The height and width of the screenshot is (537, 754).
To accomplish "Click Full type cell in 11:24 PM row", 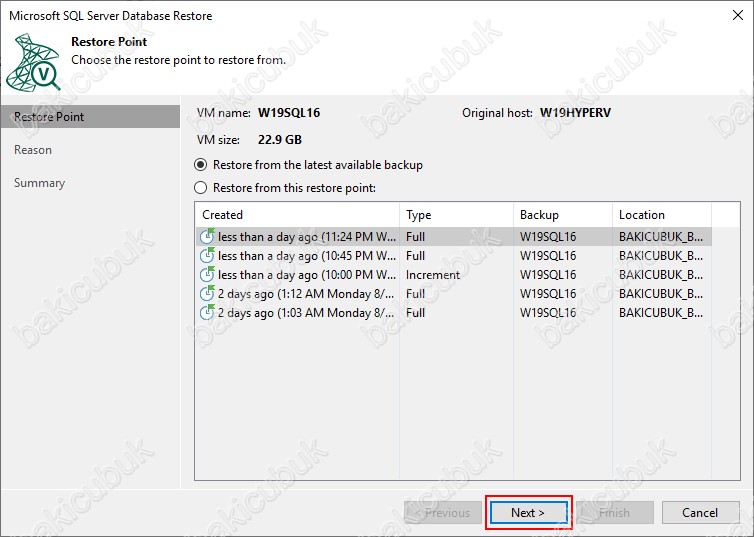I will (x=415, y=237).
